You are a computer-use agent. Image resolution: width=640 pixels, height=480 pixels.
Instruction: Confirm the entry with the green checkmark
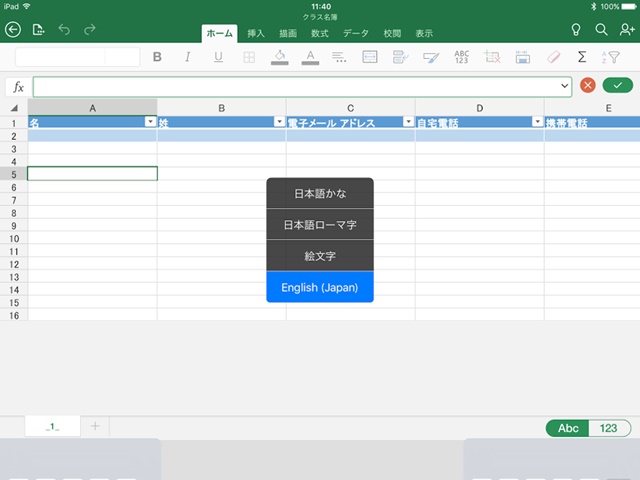pyautogui.click(x=618, y=85)
